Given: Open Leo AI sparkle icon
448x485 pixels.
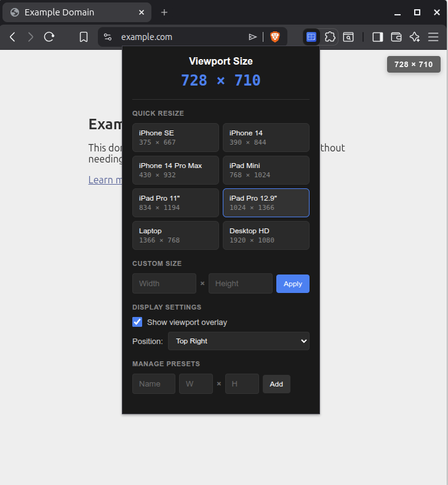Looking at the screenshot, I should point(415,37).
